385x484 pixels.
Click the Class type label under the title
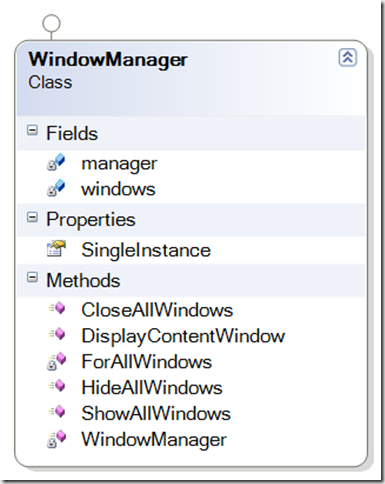pyautogui.click(x=50, y=82)
